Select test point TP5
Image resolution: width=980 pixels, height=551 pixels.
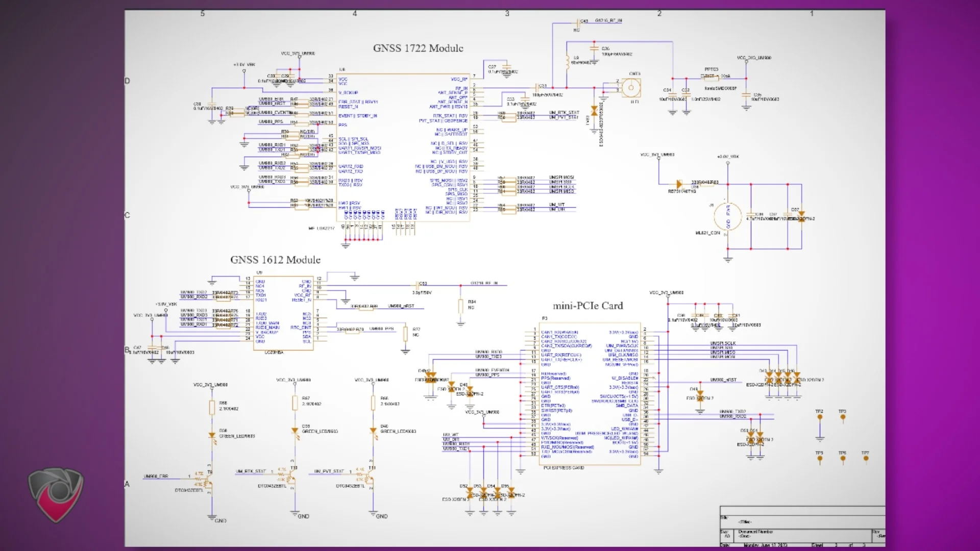820,458
